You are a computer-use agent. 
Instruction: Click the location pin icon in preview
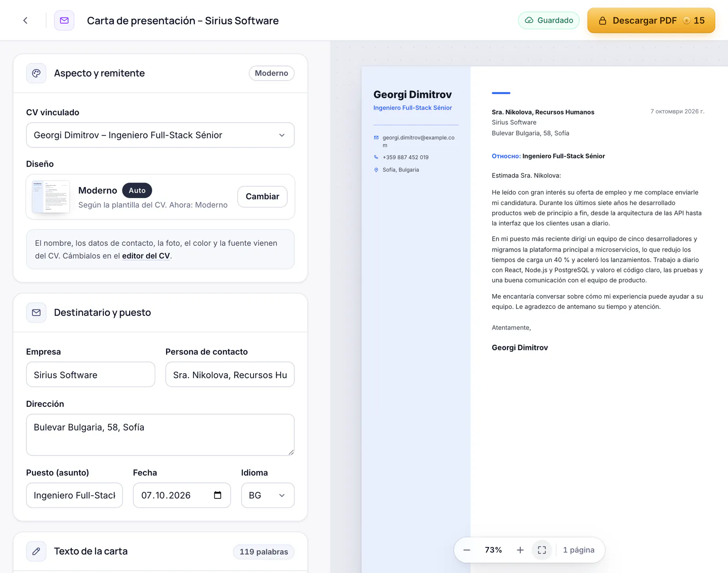pos(376,170)
